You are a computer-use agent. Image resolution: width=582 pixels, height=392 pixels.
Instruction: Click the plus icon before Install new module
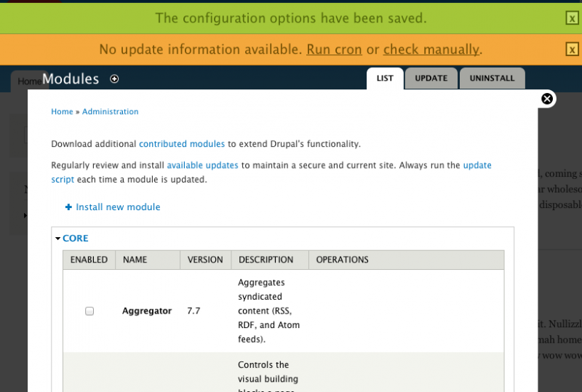pos(68,207)
